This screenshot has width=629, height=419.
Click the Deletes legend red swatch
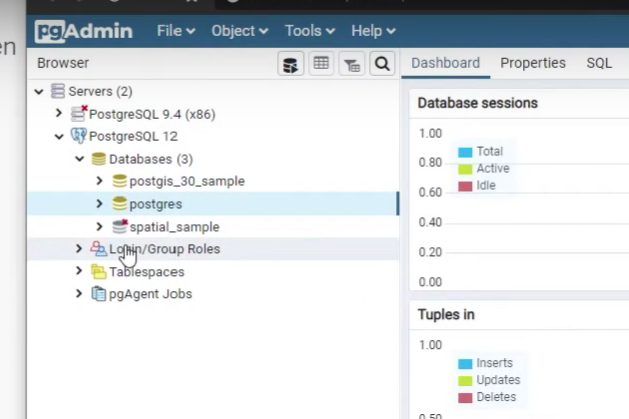[x=465, y=398]
